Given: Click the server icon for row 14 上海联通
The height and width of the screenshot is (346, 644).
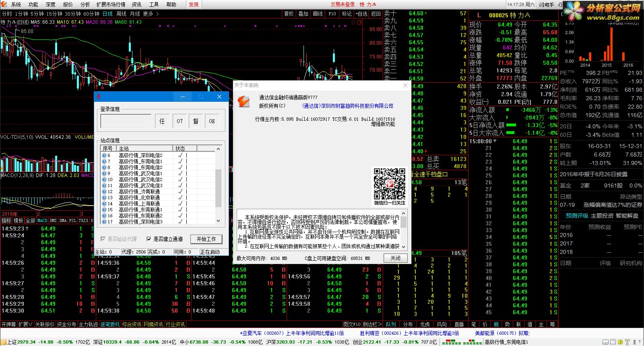Looking at the screenshot, I should pos(104,204).
